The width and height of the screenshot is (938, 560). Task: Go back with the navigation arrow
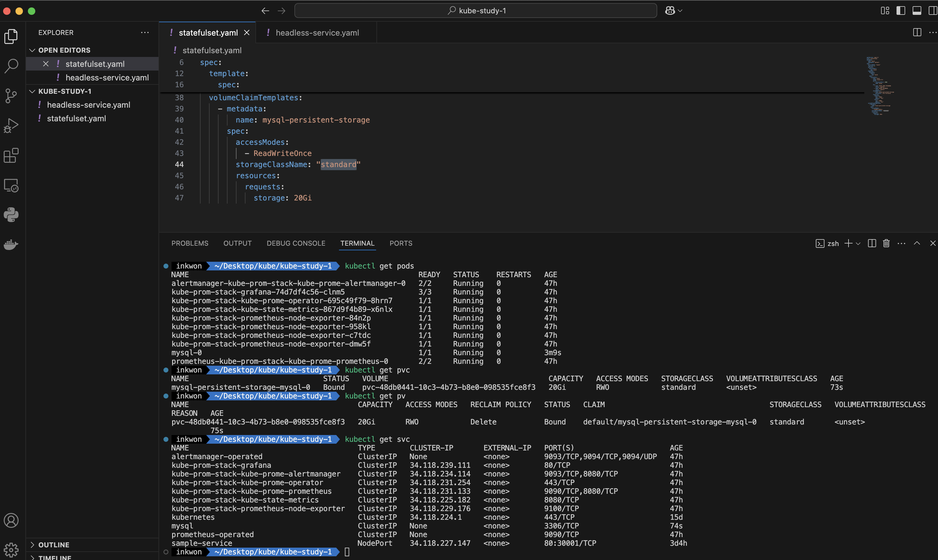(265, 11)
